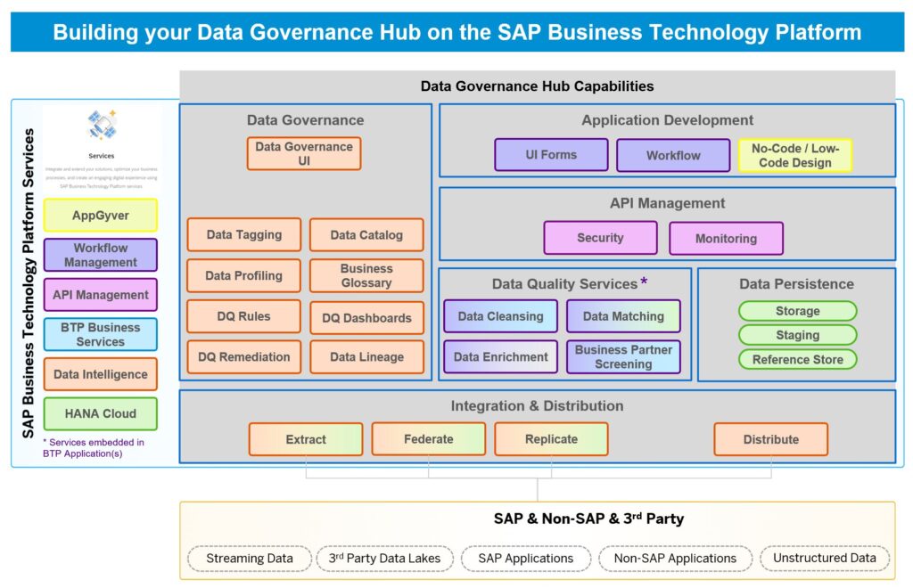Click the Data Governance section heading
The image size is (913, 588).
click(305, 120)
